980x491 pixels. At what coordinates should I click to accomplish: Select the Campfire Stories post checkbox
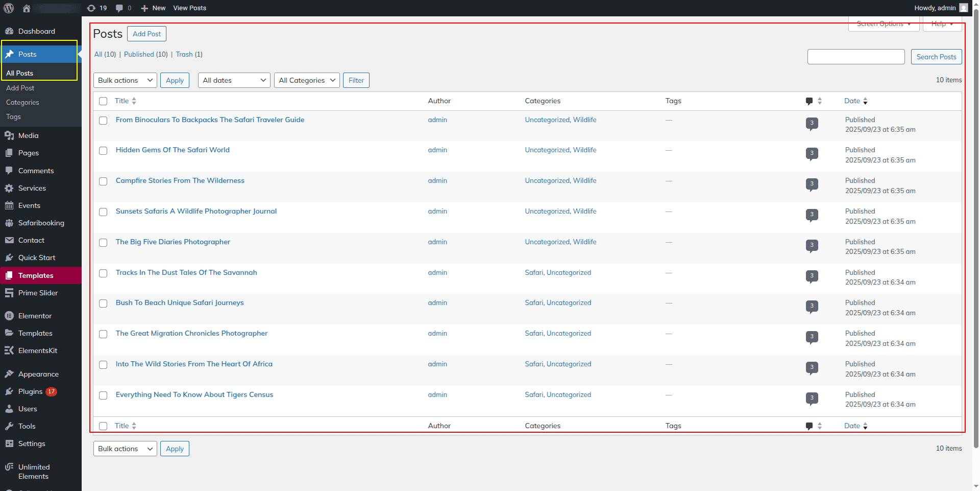tap(103, 181)
